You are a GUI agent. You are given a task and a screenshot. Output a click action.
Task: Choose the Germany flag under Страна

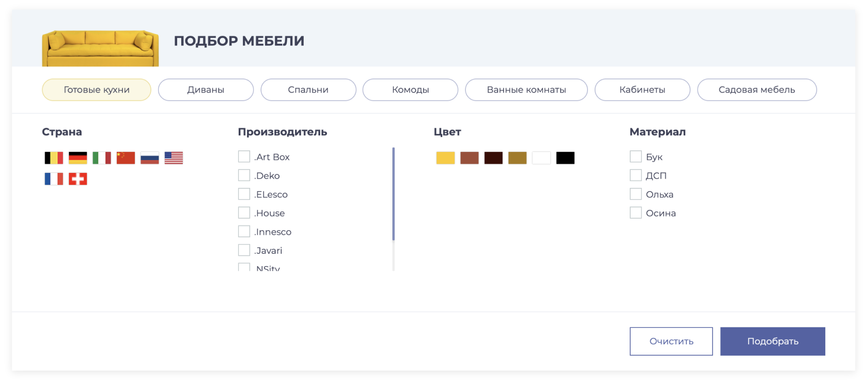tap(78, 158)
